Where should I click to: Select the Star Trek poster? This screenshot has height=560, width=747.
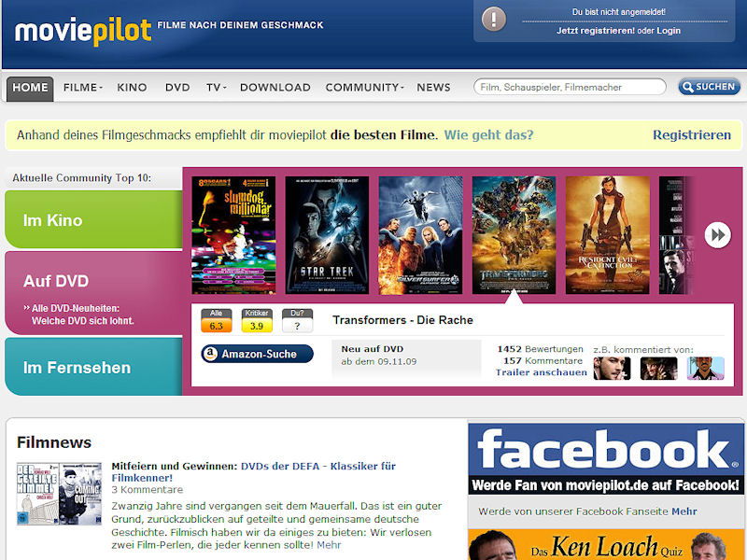pos(327,235)
